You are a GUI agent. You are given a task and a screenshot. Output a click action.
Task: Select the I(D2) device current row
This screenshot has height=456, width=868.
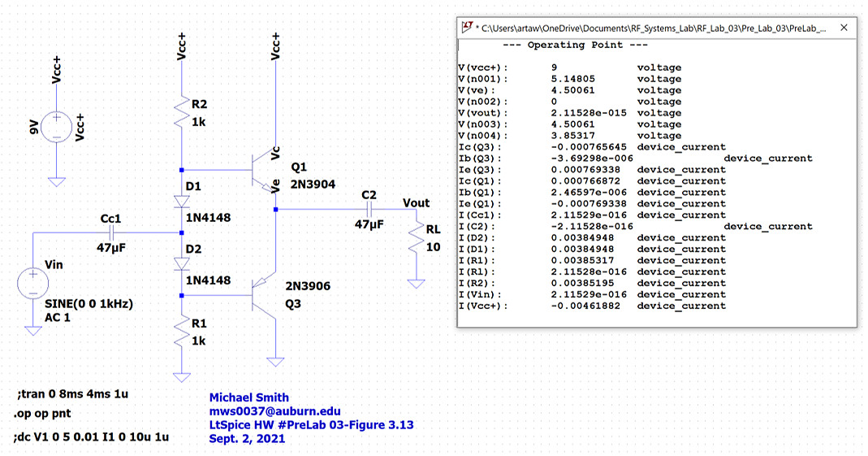[592, 237]
